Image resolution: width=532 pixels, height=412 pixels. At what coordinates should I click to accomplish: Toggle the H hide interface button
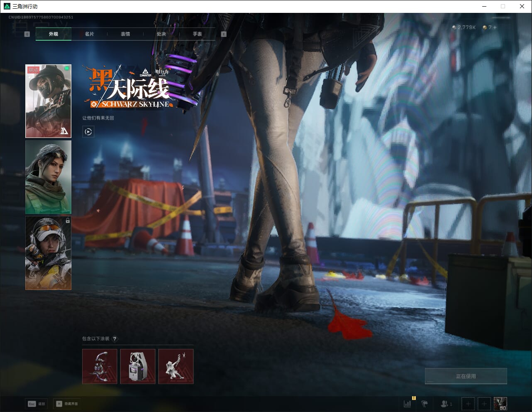click(x=67, y=404)
